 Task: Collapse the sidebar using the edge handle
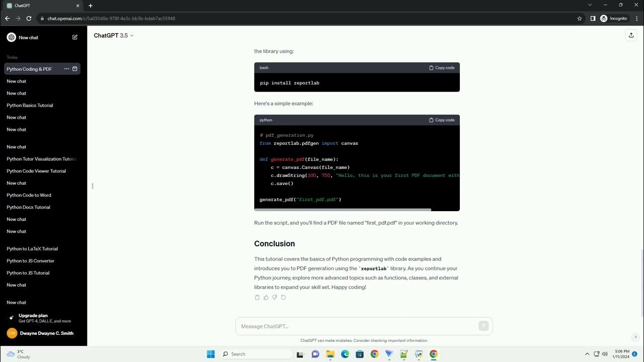click(x=92, y=186)
